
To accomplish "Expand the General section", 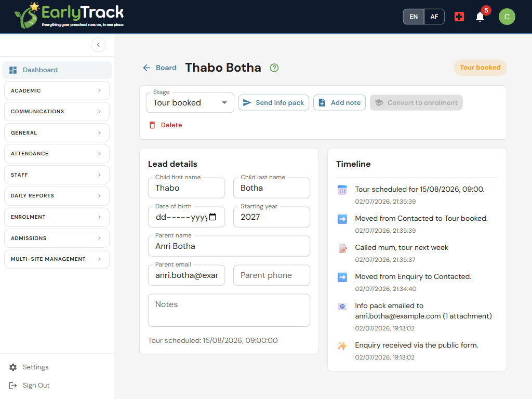I will tap(57, 132).
